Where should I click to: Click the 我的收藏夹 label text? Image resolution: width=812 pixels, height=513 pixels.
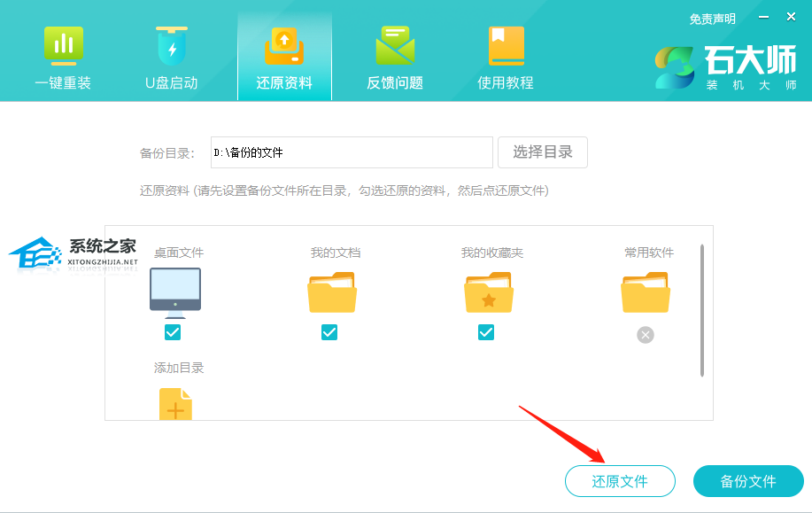tap(492, 253)
